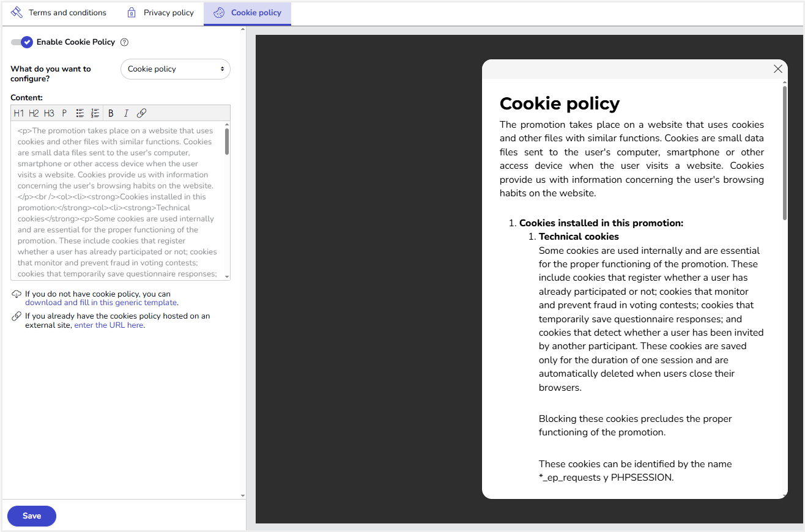The image size is (805, 532).
Task: Click inside the Content text area
Action: click(117, 201)
